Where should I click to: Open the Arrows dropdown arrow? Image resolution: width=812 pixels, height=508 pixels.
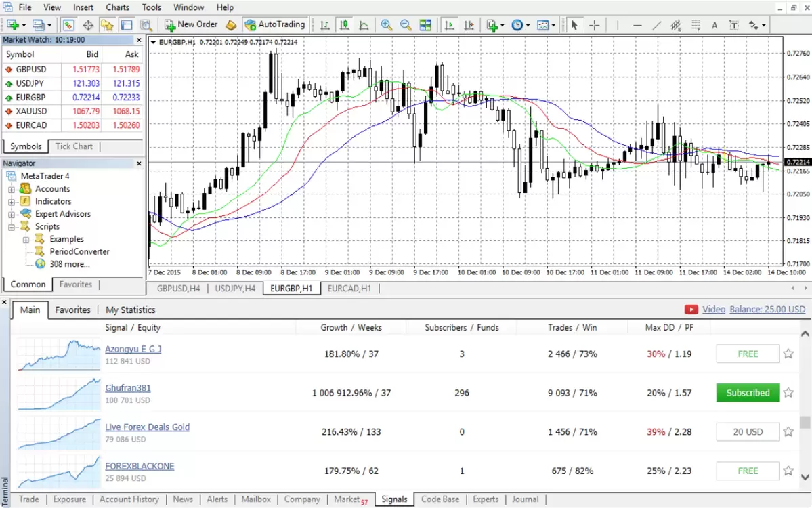click(763, 25)
